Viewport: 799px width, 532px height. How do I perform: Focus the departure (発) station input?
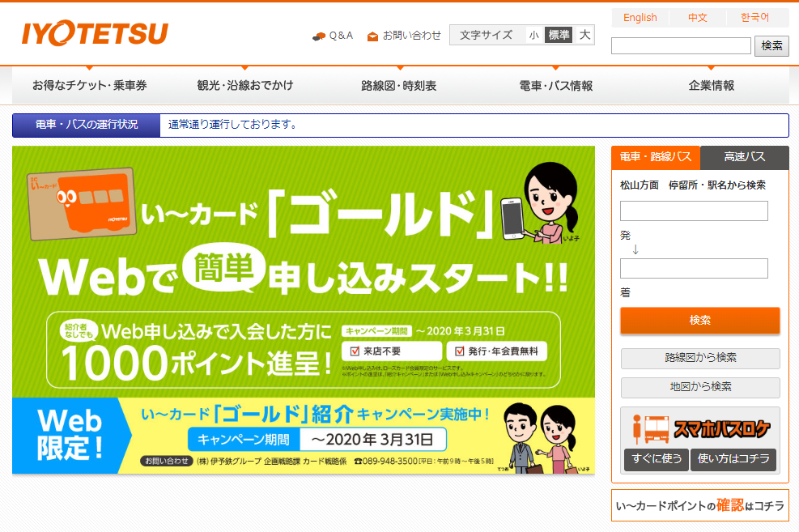694,211
